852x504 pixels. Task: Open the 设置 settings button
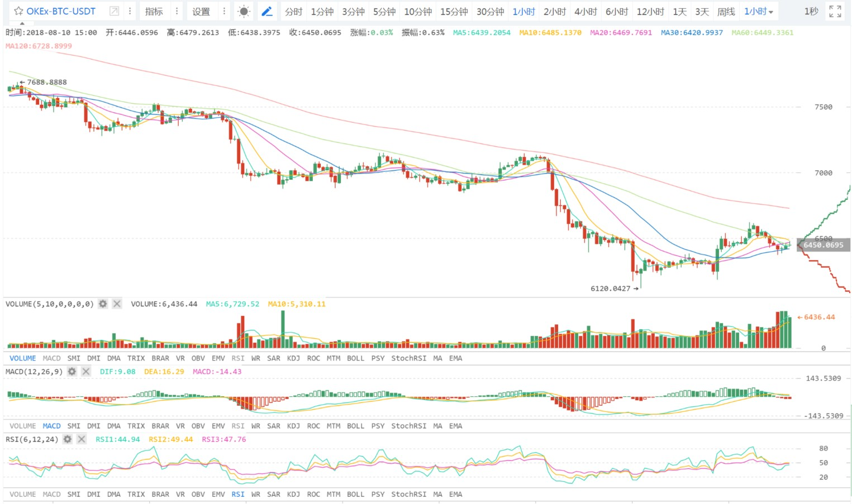pyautogui.click(x=201, y=11)
